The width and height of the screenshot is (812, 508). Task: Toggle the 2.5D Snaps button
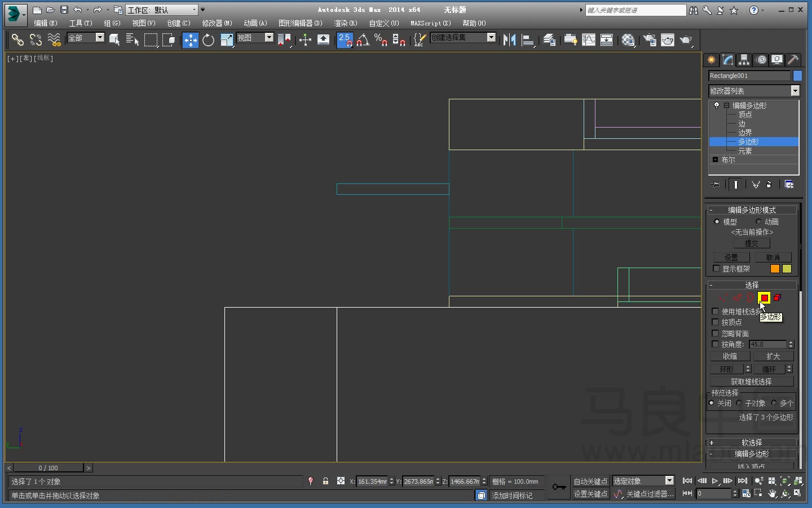click(x=345, y=40)
